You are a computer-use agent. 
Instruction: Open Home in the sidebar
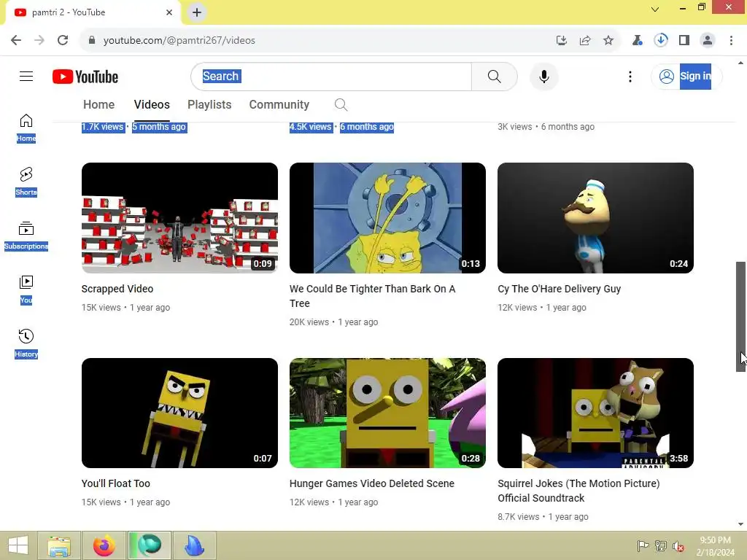(26, 128)
